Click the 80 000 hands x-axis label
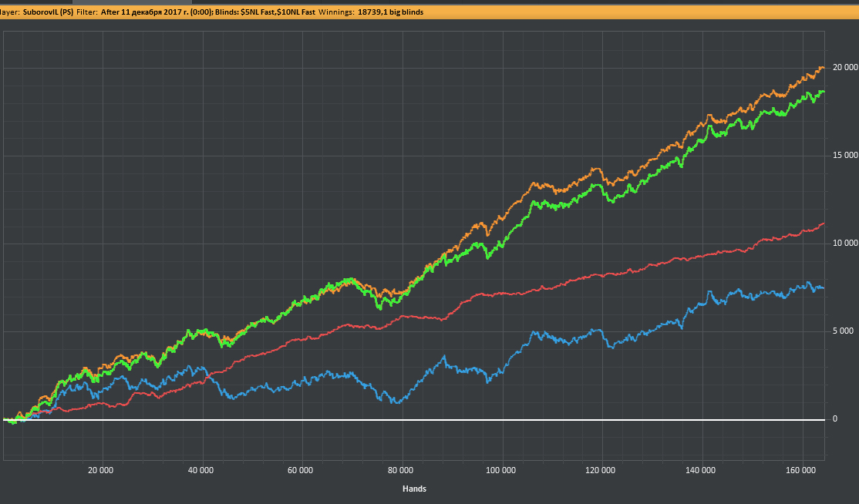 [x=401, y=469]
